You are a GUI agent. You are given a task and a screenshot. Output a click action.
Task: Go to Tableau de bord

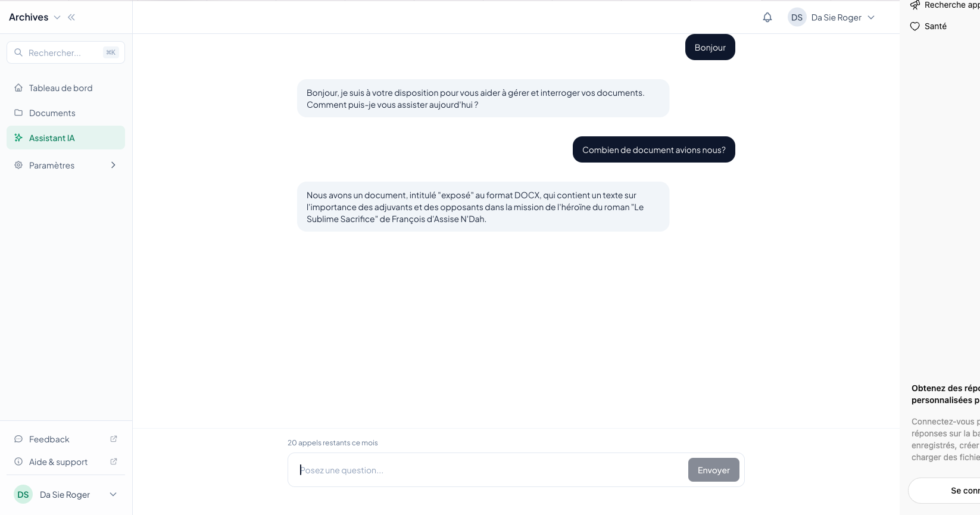click(61, 88)
